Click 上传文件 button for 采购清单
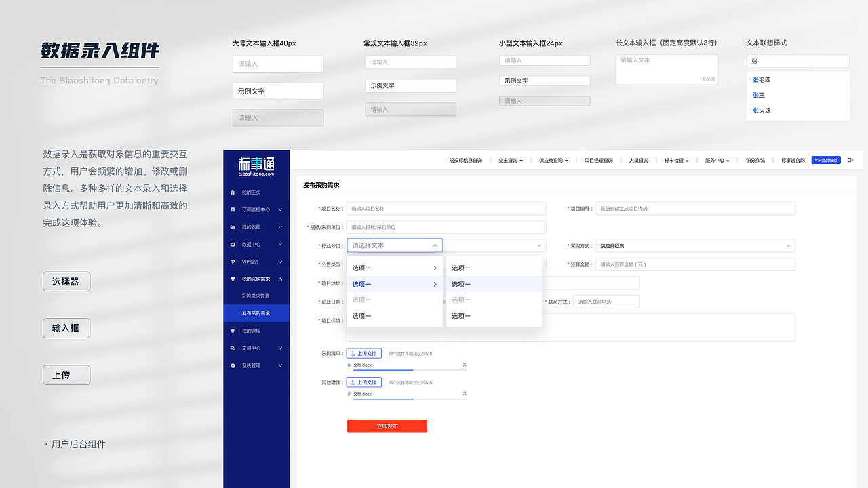This screenshot has height=488, width=868. [x=364, y=353]
